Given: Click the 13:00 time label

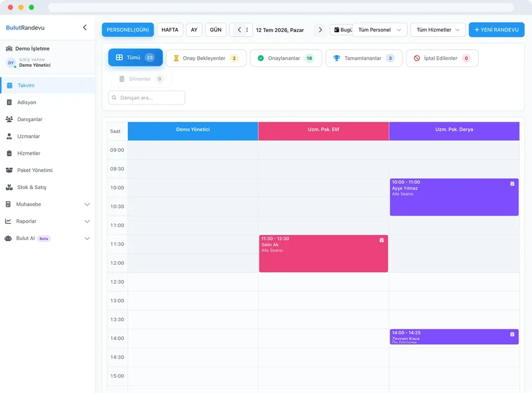Looking at the screenshot, I should click(x=117, y=300).
